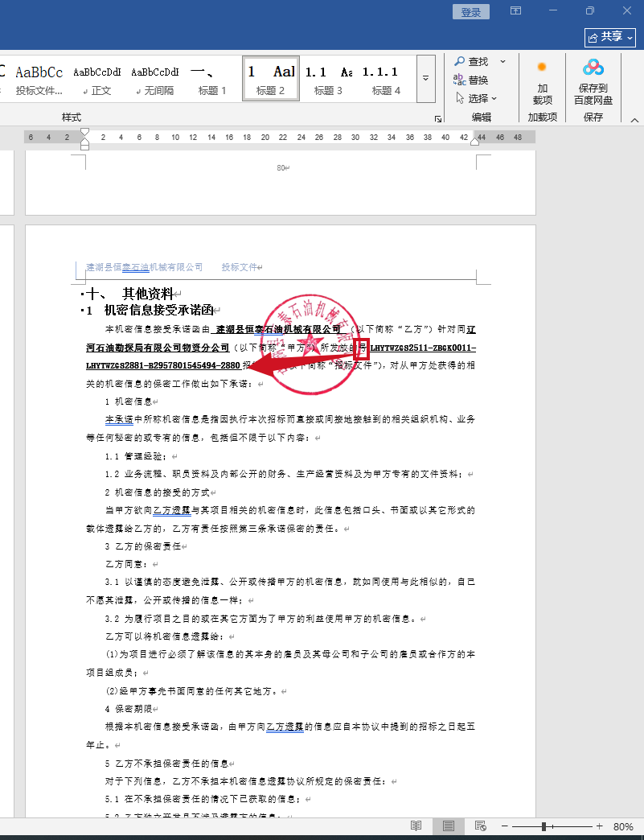Click the line 4 保密期限
This screenshot has height=840, width=644.
pos(129,709)
